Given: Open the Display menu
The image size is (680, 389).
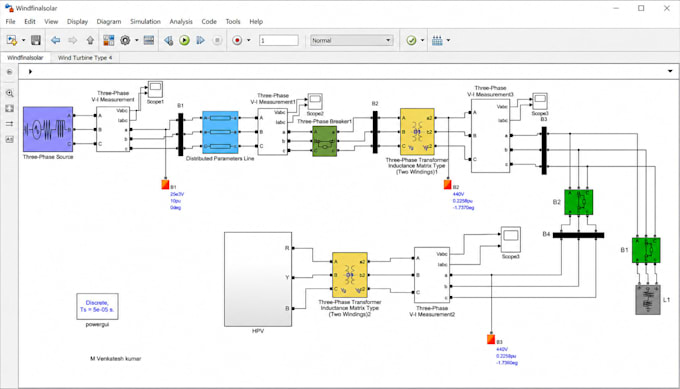Looking at the screenshot, I should (x=77, y=21).
